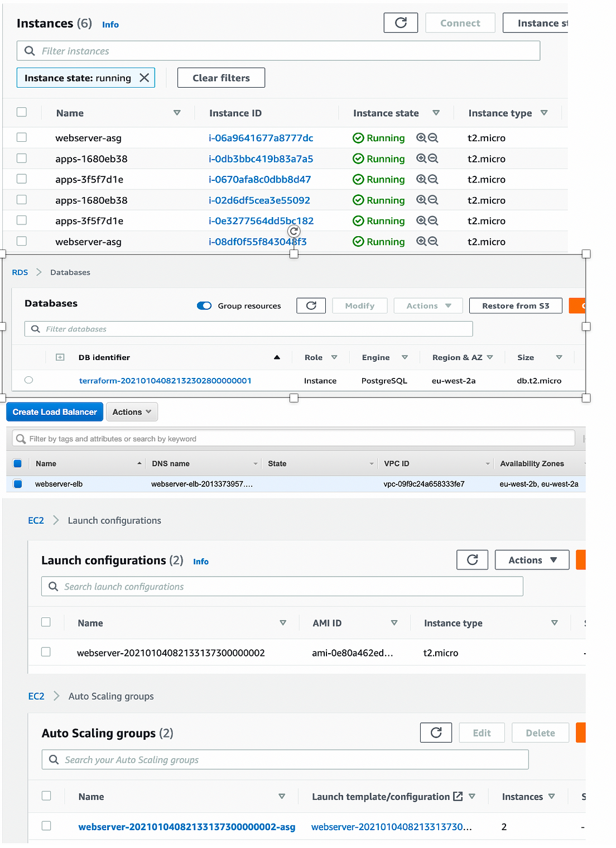The width and height of the screenshot is (616, 848).
Task: Check the webserver launch configuration row
Action: (46, 652)
